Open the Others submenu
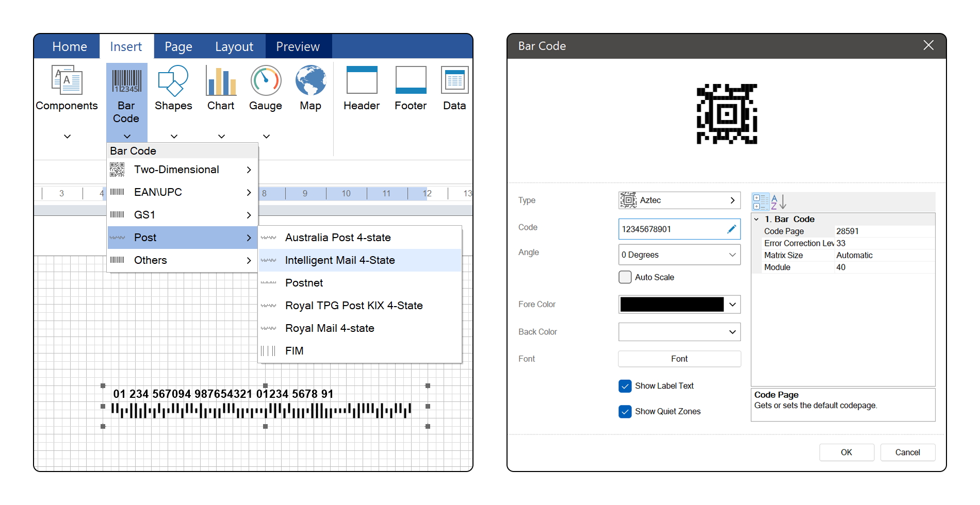This screenshot has width=980, height=505. (x=182, y=260)
